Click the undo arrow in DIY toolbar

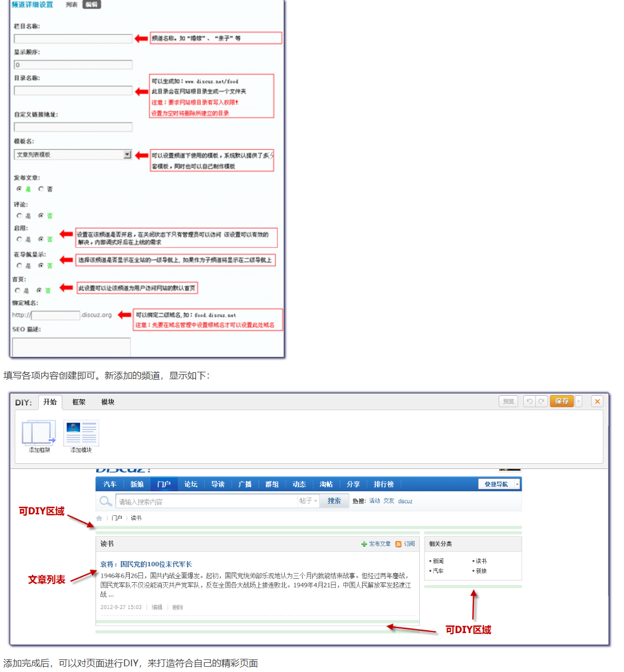pos(530,401)
